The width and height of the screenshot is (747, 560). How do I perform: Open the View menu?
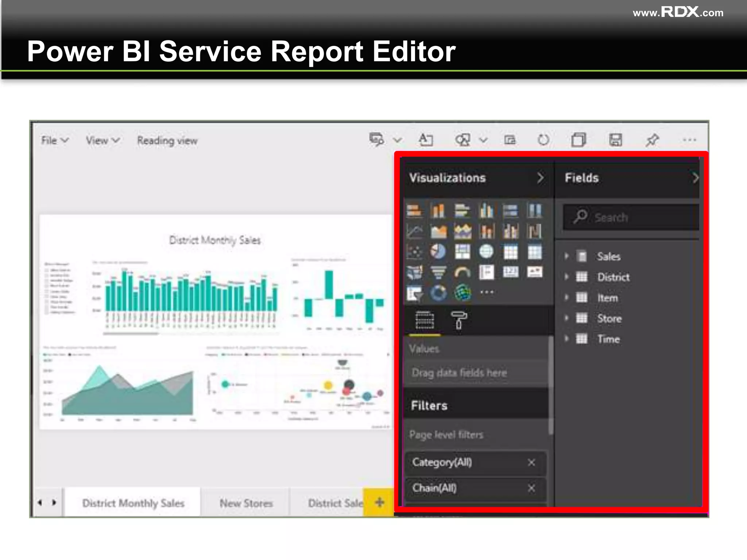[103, 140]
